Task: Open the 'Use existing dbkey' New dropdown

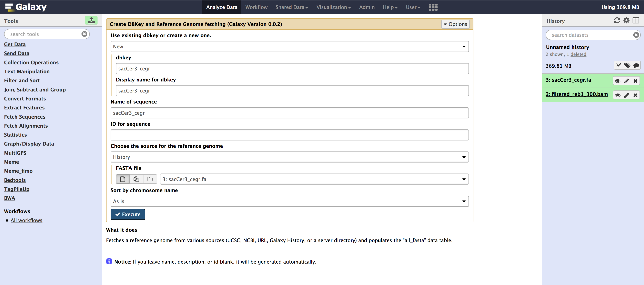Action: pos(289,47)
